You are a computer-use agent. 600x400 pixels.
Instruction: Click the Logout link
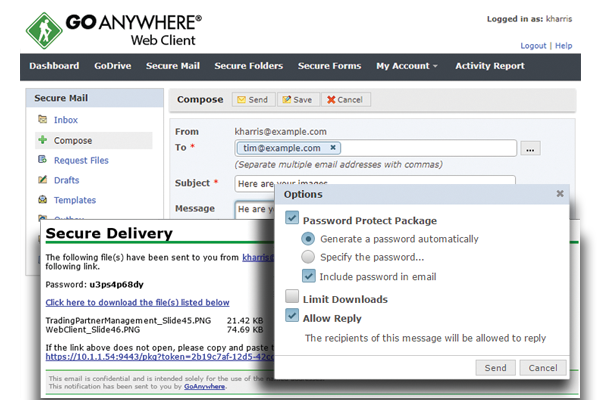pyautogui.click(x=533, y=46)
